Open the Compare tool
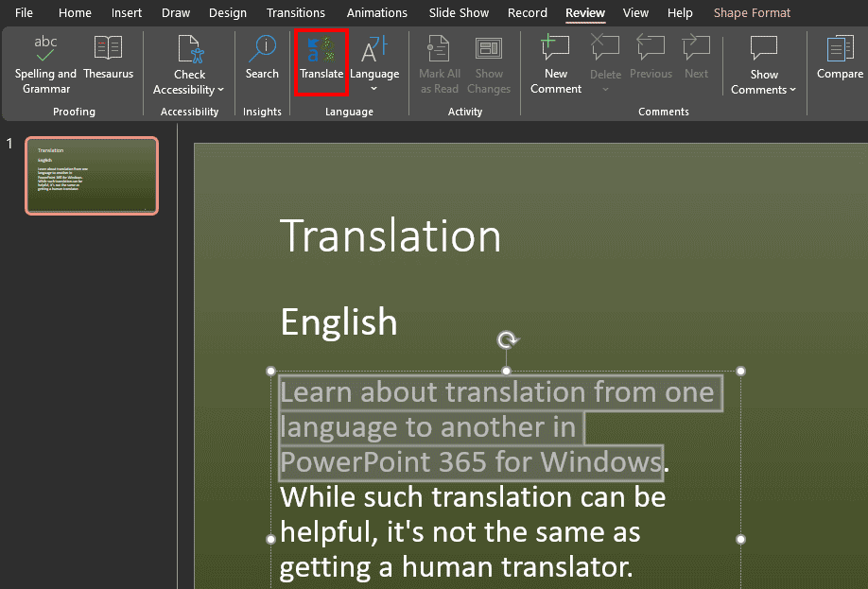 839,62
